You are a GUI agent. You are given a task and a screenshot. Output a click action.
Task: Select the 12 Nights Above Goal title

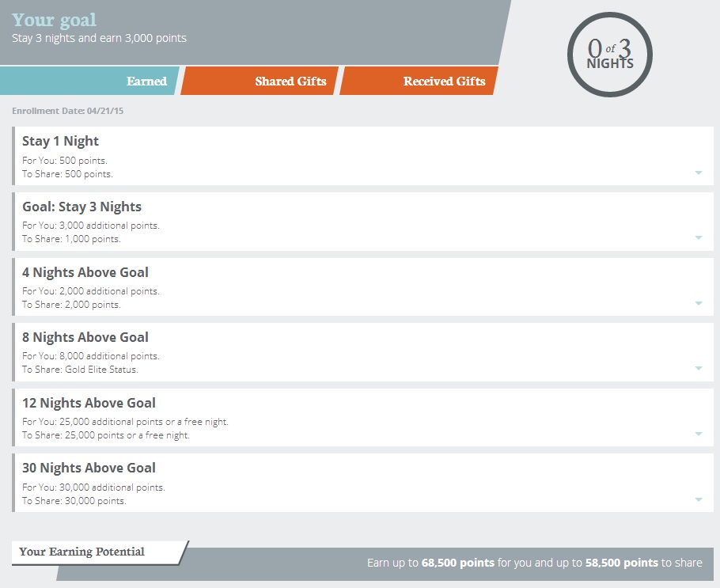[x=89, y=404]
